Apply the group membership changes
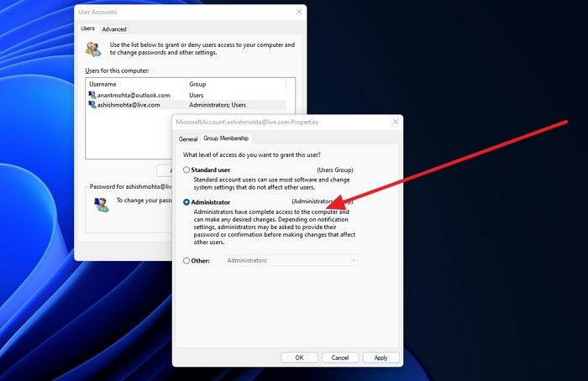 click(x=381, y=358)
